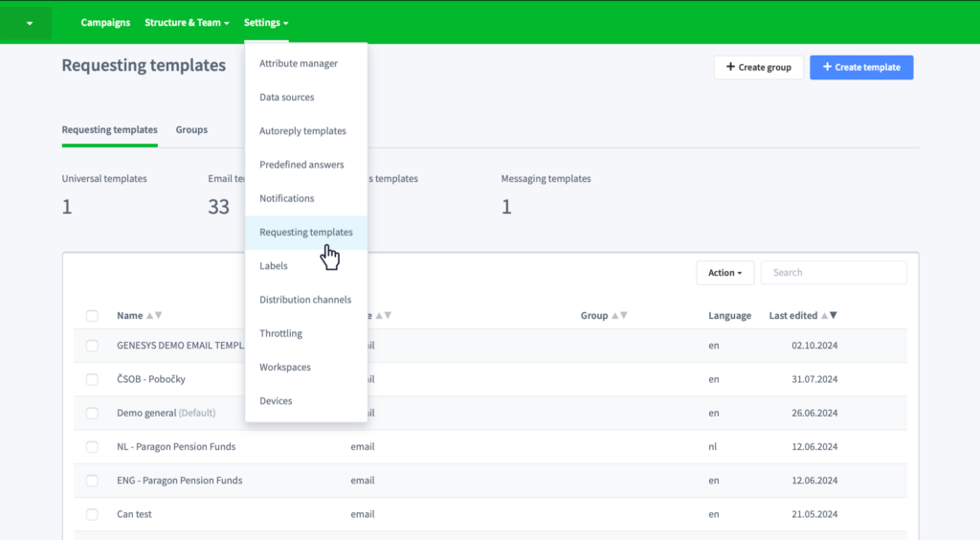
Task: Check the Demo general row checkbox
Action: [x=92, y=413]
